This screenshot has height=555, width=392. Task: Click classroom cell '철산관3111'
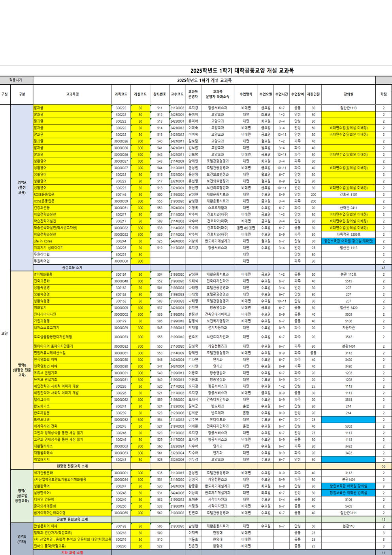click(x=348, y=513)
